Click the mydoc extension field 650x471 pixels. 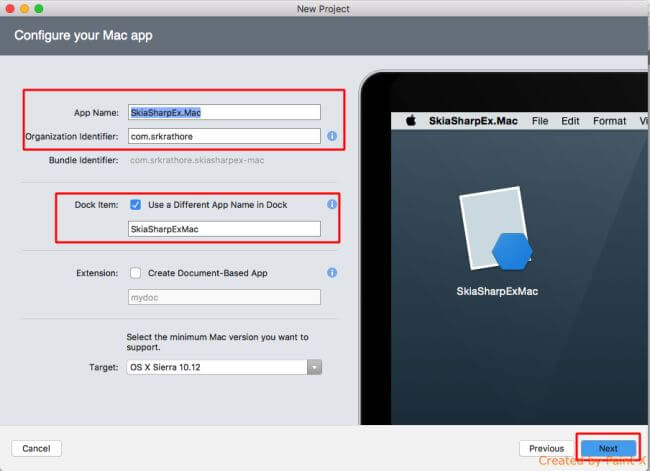coord(224,297)
